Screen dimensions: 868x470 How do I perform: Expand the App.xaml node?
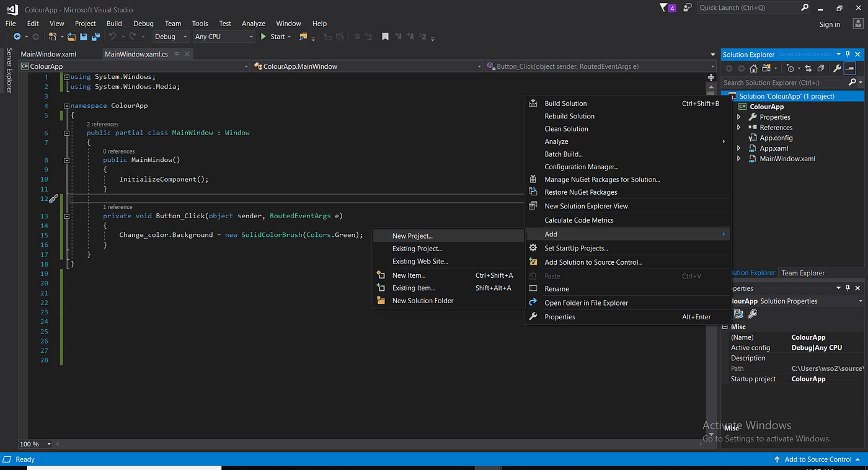pyautogui.click(x=738, y=149)
